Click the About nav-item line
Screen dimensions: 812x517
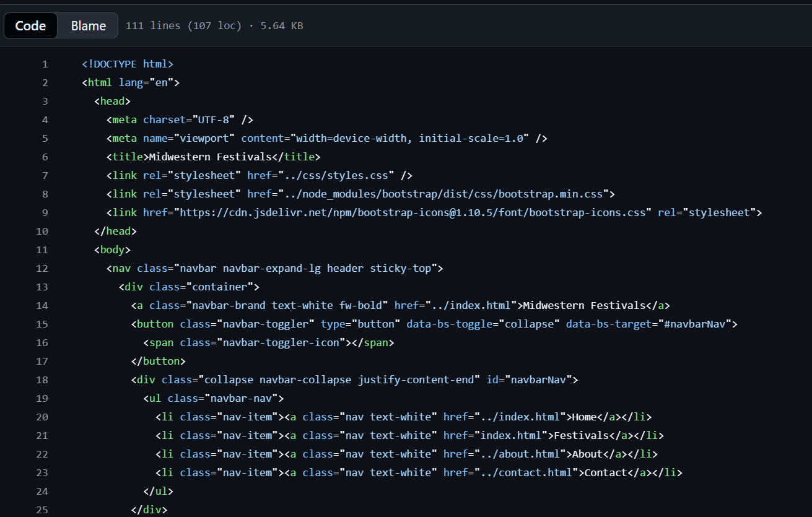click(406, 454)
